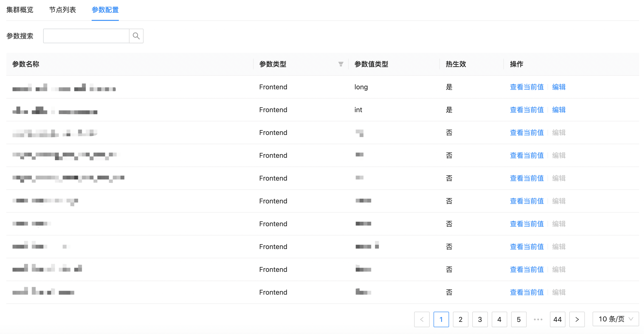The width and height of the screenshot is (644, 334).
Task: Click 查看当前值 on the third row
Action: pyautogui.click(x=526, y=132)
